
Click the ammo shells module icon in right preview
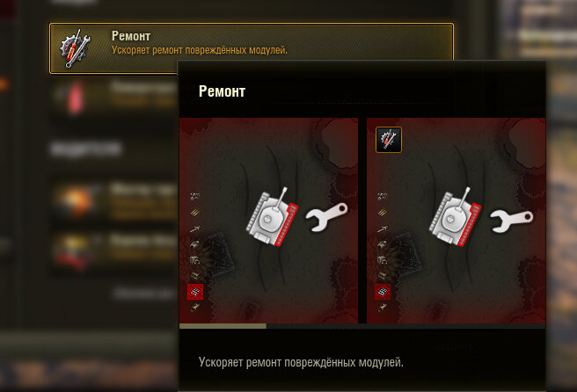[x=383, y=212]
